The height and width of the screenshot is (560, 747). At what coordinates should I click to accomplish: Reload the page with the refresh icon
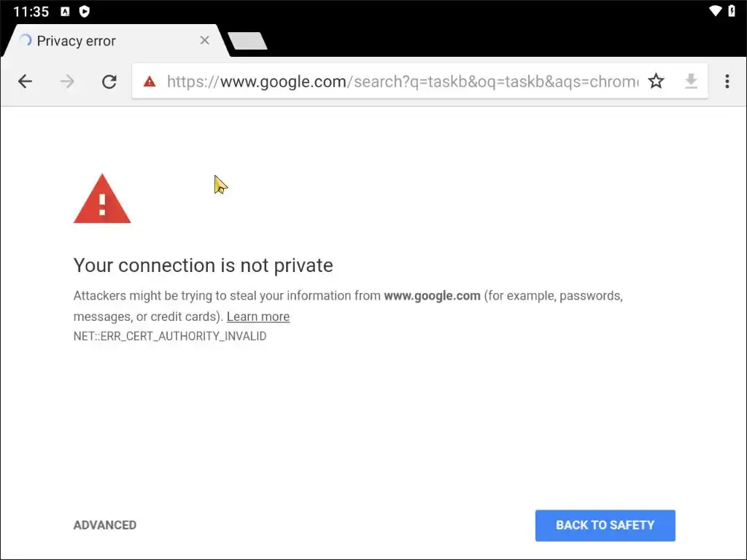[x=109, y=82]
